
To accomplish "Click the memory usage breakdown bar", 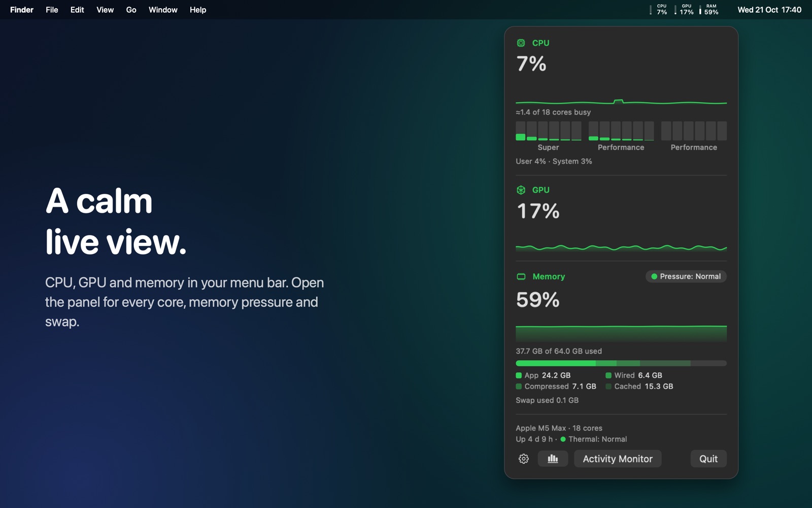I will [621, 363].
